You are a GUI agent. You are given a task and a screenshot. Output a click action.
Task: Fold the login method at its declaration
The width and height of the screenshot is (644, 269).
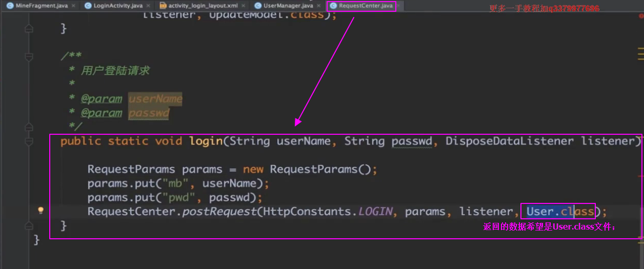(x=29, y=141)
